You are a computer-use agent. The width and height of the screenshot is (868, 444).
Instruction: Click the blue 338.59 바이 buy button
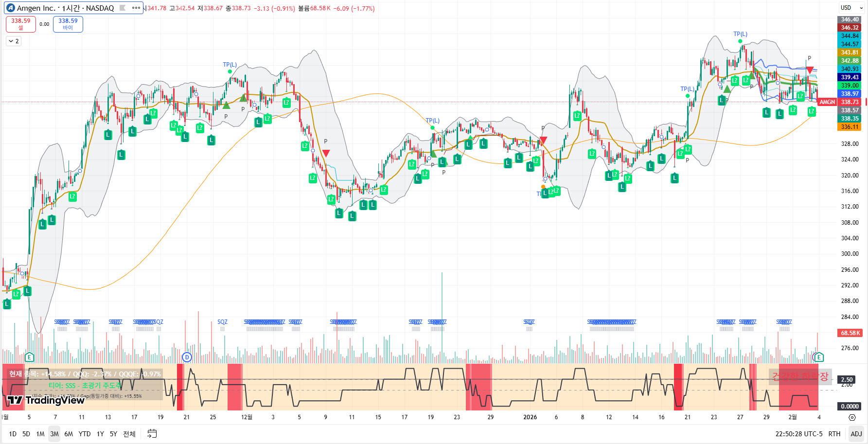pyautogui.click(x=68, y=24)
